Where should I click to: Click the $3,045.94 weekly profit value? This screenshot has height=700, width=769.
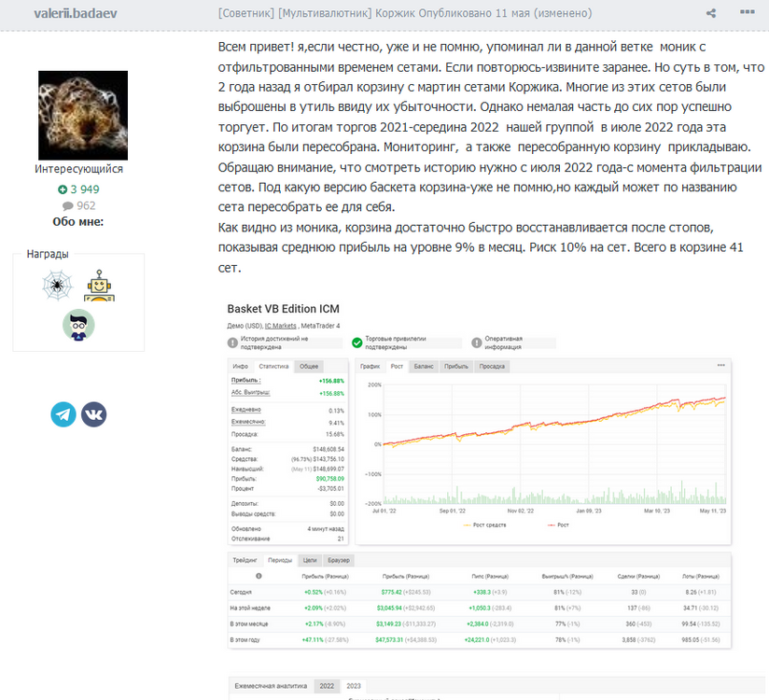[x=389, y=608]
